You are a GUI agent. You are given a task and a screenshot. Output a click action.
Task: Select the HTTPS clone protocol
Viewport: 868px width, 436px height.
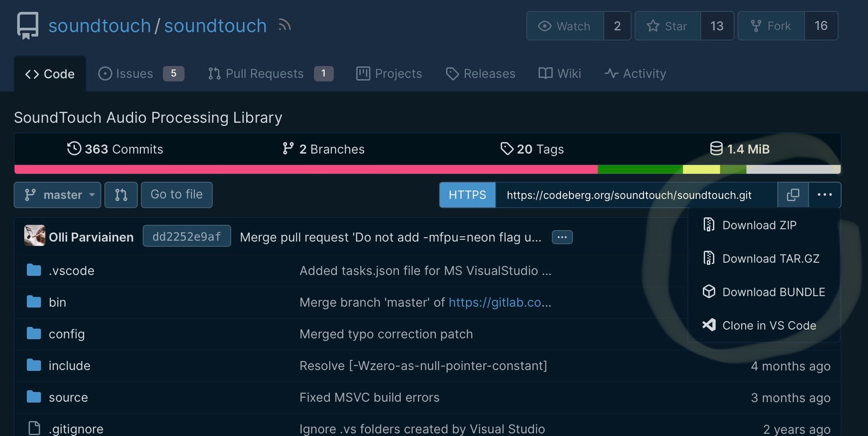coord(467,195)
